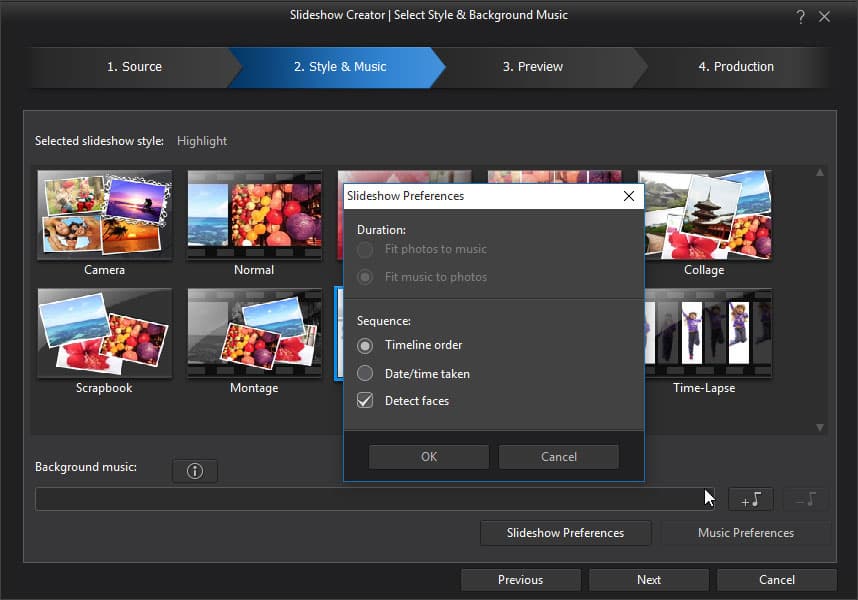Go to the 1. Source step
The width and height of the screenshot is (858, 600).
(x=135, y=67)
